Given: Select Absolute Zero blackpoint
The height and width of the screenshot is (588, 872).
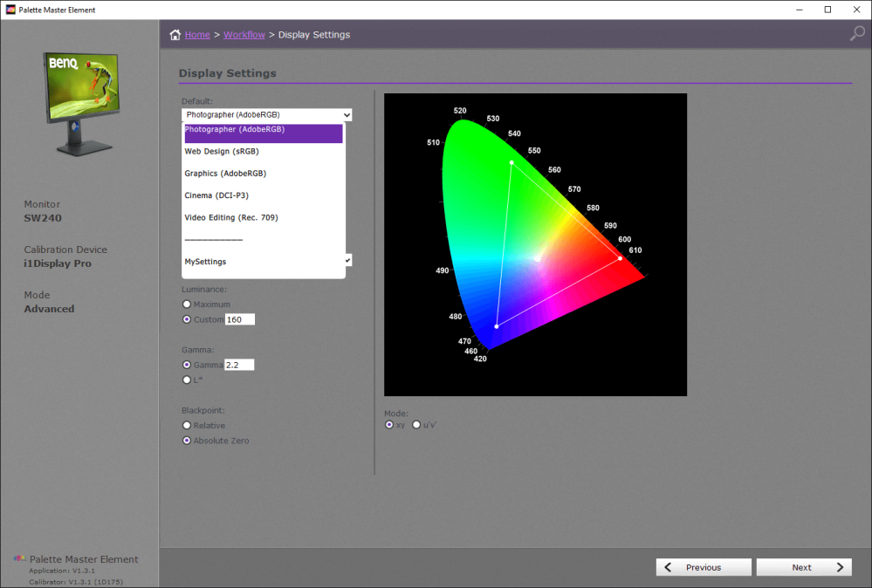Looking at the screenshot, I should (187, 441).
